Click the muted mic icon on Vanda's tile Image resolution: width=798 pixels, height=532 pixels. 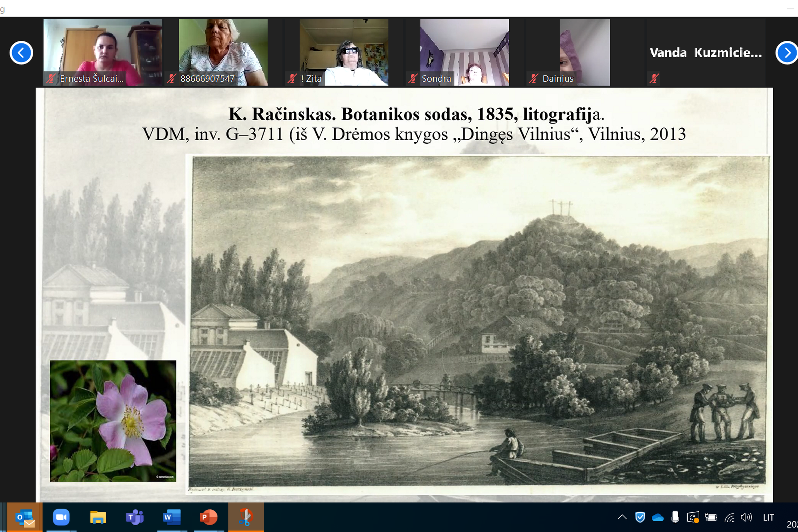[x=654, y=78]
